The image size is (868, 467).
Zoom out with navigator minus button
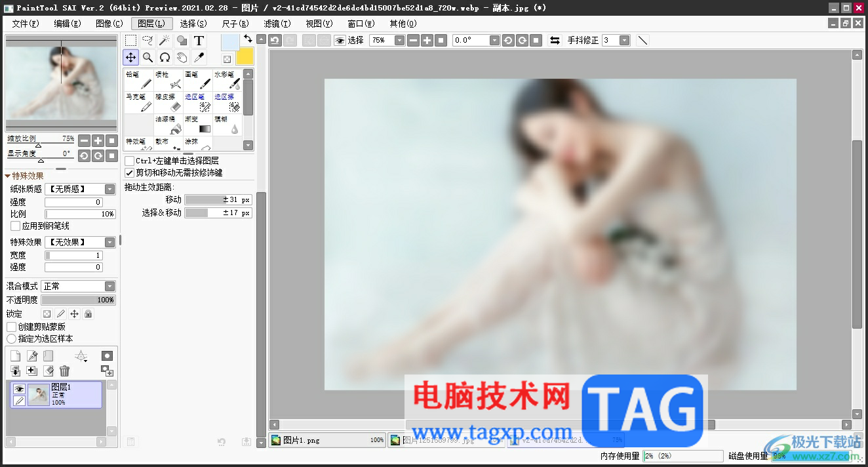tap(84, 140)
